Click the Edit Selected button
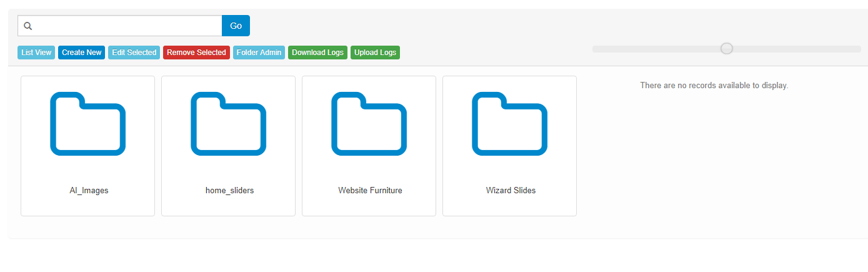Viewport: 868px width, 272px height. pos(134,53)
